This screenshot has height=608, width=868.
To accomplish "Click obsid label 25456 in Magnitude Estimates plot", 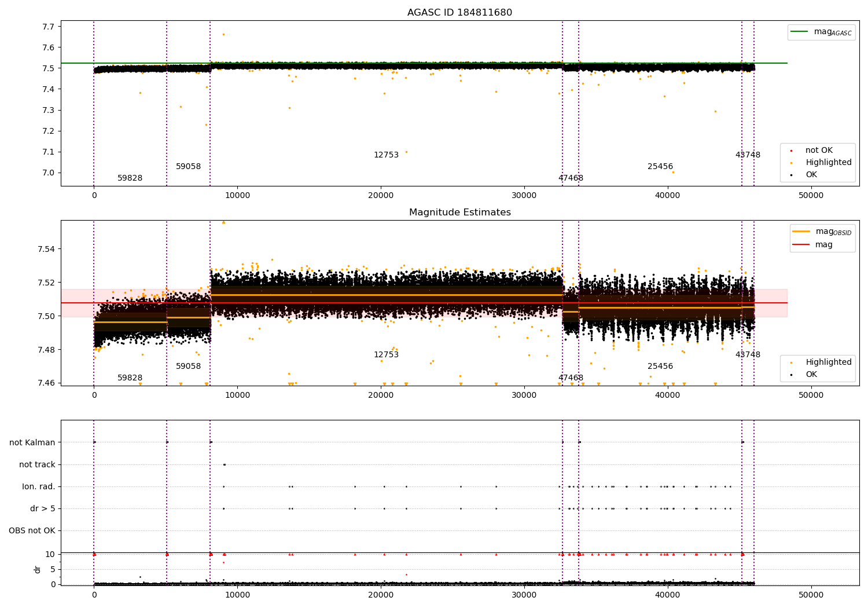I will pyautogui.click(x=660, y=367).
